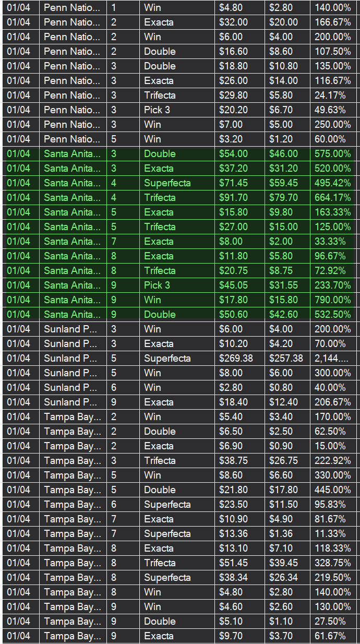The width and height of the screenshot is (360, 644).
Task: Click the Sunland Park Superfecta $269.38 payout cell
Action: [x=240, y=359]
